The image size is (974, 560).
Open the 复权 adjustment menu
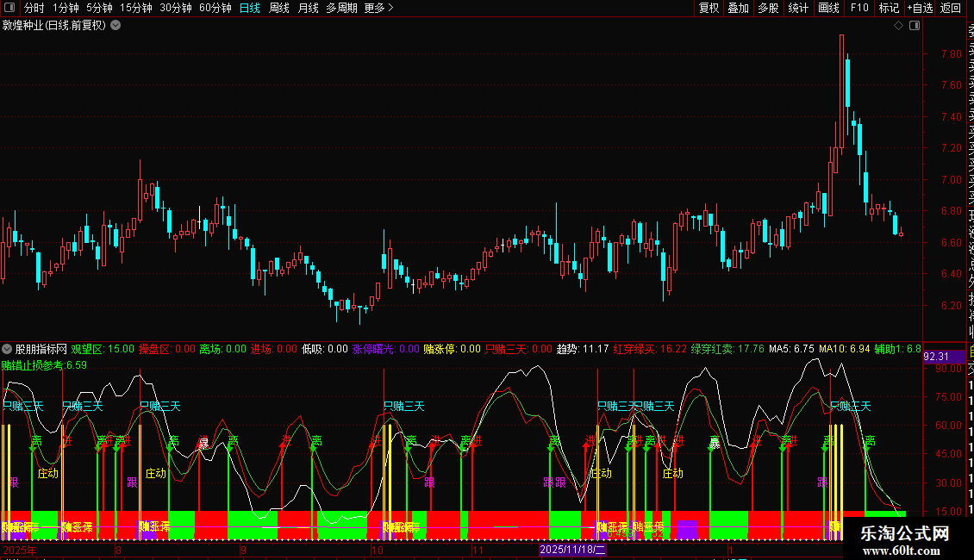[709, 8]
